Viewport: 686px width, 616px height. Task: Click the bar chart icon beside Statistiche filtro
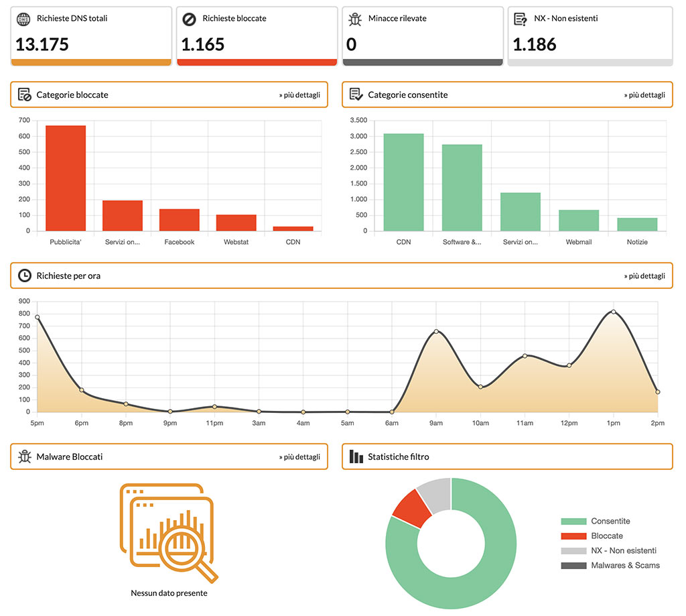356,456
